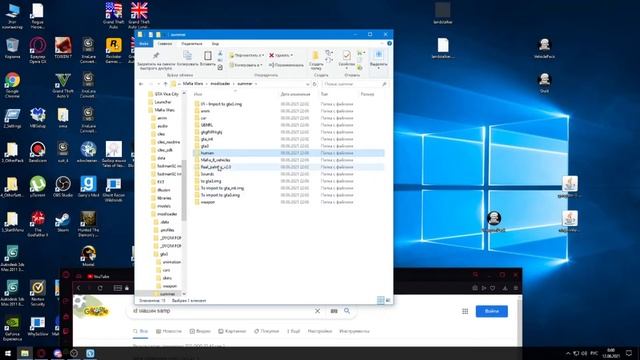
Task: Click File Explorer on the taskbar
Action: click(x=24, y=353)
